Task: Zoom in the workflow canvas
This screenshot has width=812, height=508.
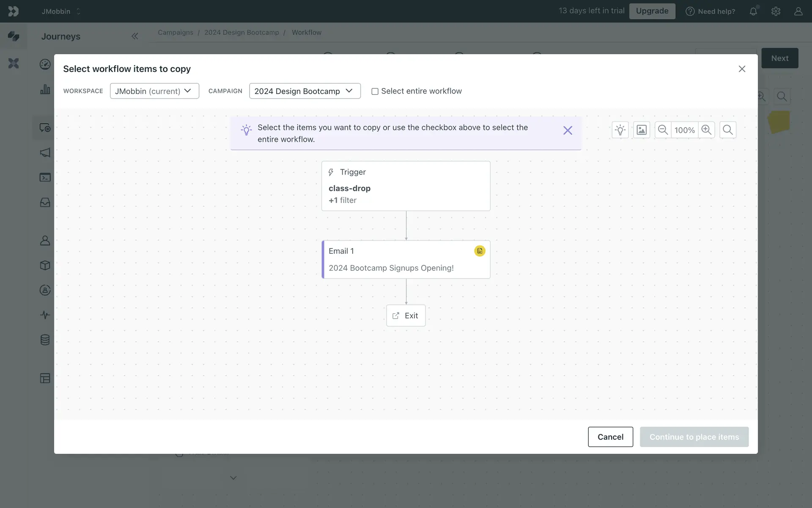Action: (706, 130)
